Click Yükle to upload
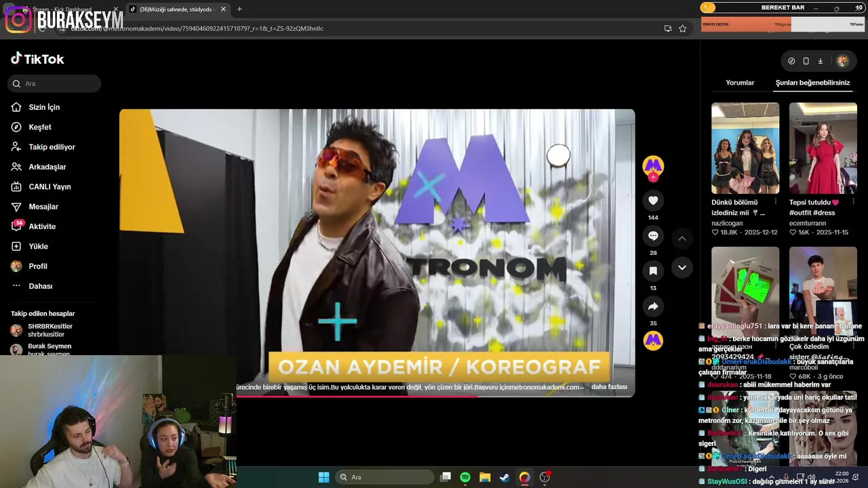This screenshot has height=488, width=868. 38,246
